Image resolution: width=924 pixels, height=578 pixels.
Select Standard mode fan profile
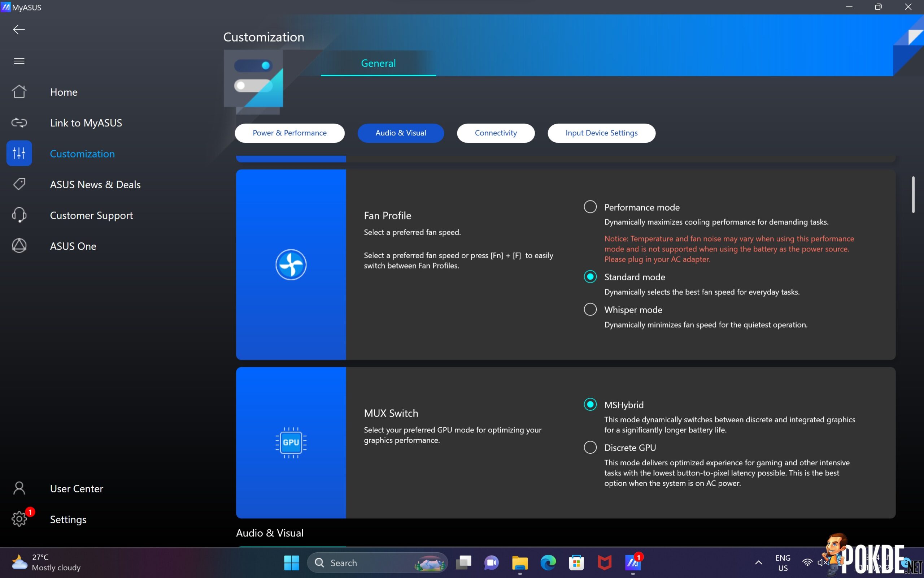(590, 277)
